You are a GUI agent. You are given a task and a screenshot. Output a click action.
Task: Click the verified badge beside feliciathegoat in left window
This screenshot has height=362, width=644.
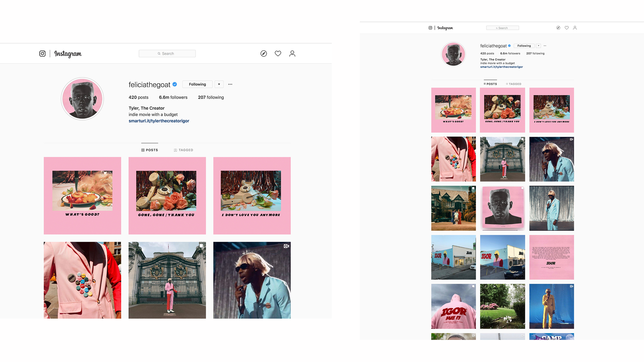(x=175, y=85)
